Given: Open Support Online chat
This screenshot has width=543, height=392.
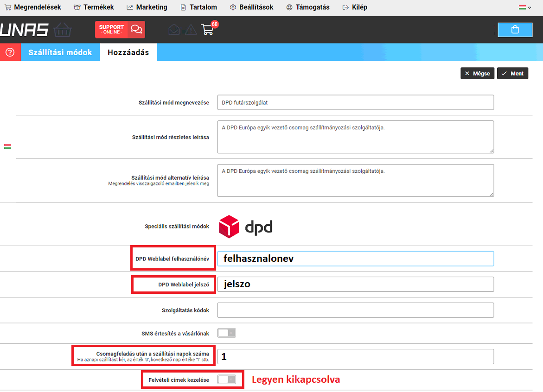Looking at the screenshot, I should click(x=120, y=29).
